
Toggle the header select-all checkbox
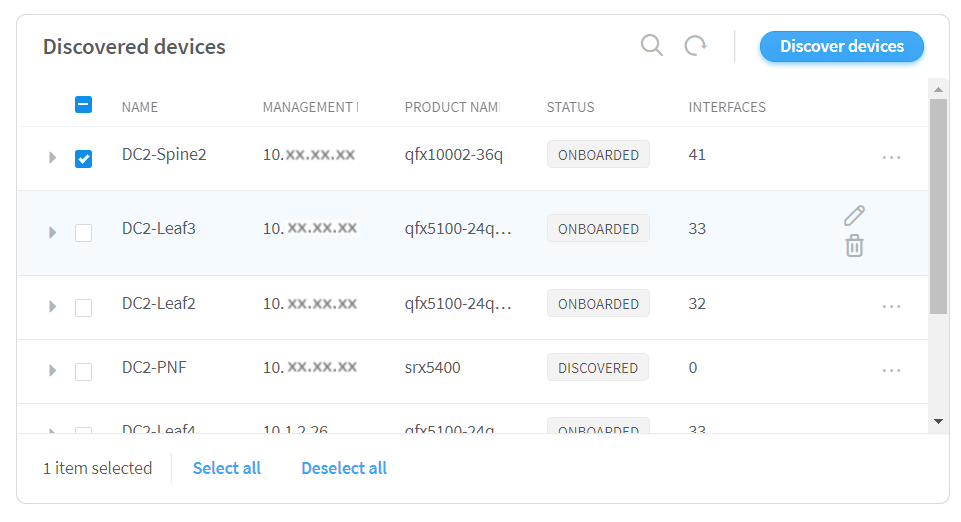84,104
